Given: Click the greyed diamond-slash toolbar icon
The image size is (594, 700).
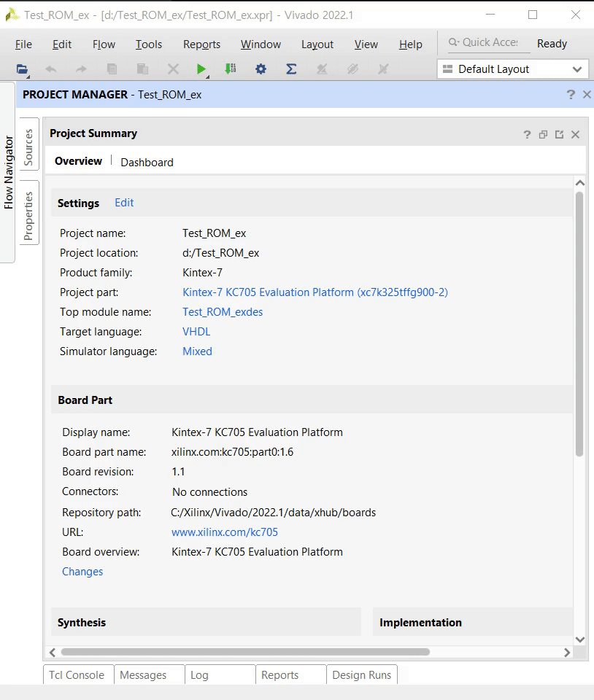Looking at the screenshot, I should pos(352,69).
